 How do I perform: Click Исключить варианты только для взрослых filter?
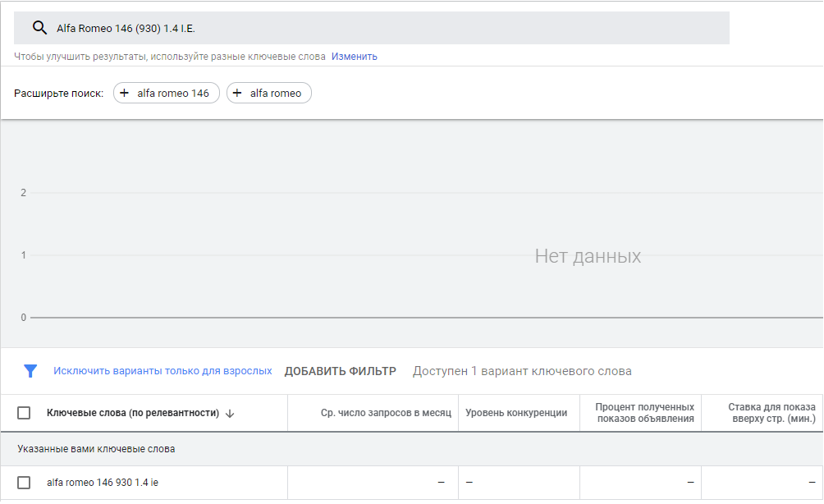[x=163, y=370]
